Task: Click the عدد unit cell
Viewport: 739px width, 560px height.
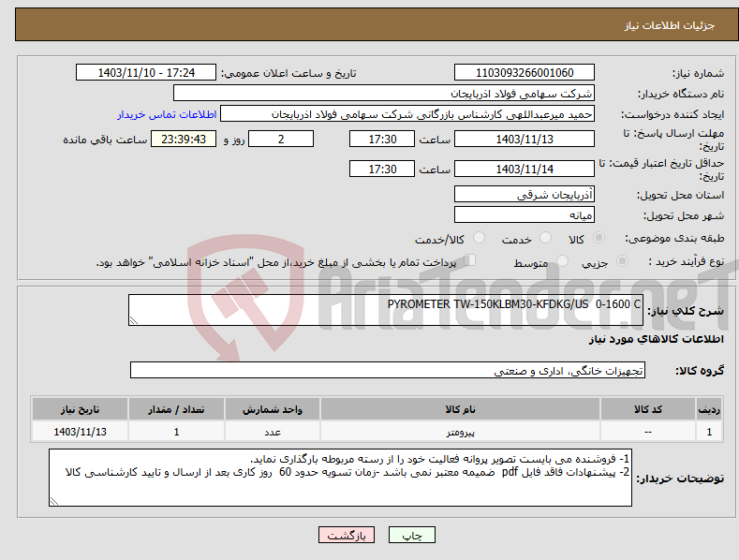Action: (x=273, y=432)
